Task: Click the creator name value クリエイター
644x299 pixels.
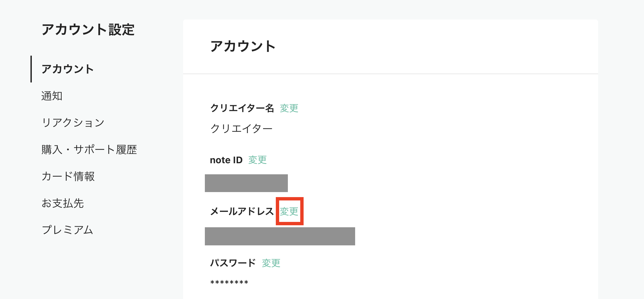Action: [241, 129]
